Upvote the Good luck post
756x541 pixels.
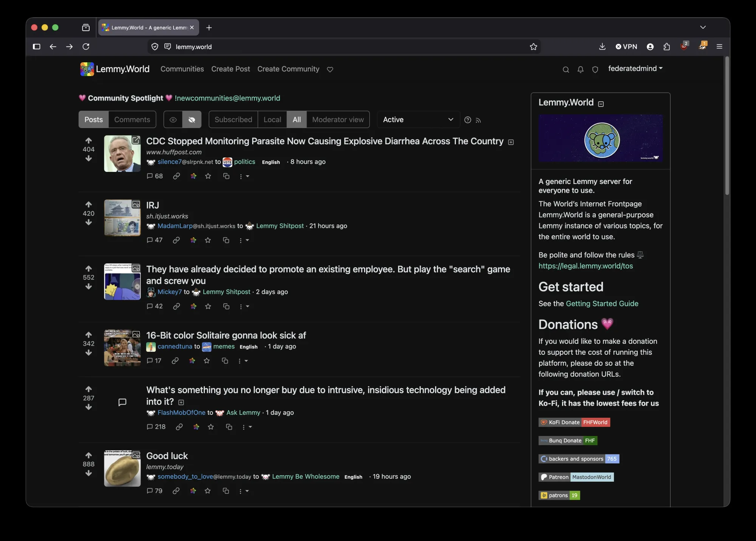click(88, 455)
